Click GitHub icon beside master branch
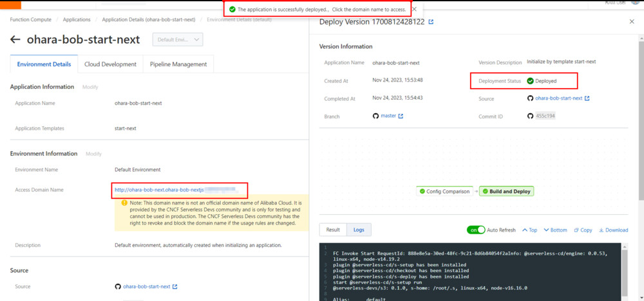 [375, 116]
